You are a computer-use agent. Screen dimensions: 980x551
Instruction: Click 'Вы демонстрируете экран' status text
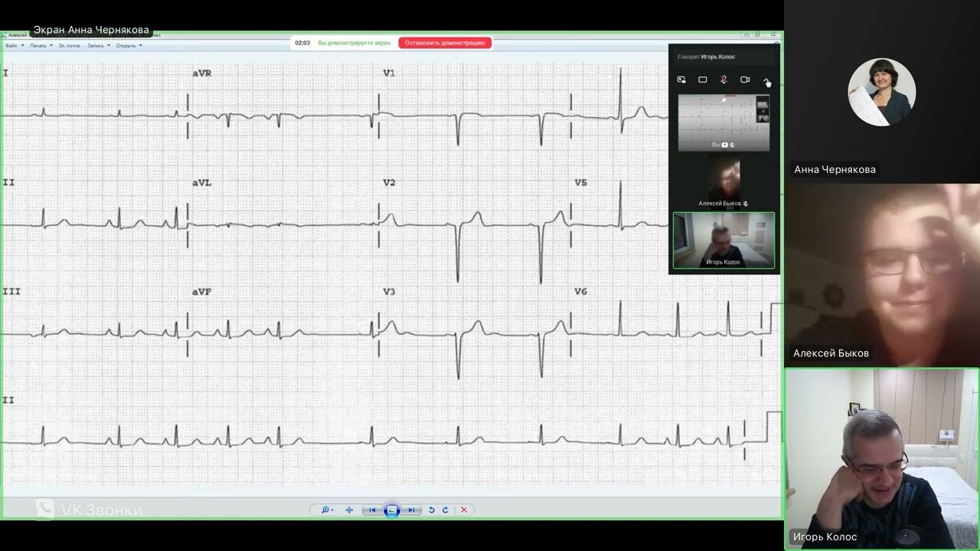point(354,43)
